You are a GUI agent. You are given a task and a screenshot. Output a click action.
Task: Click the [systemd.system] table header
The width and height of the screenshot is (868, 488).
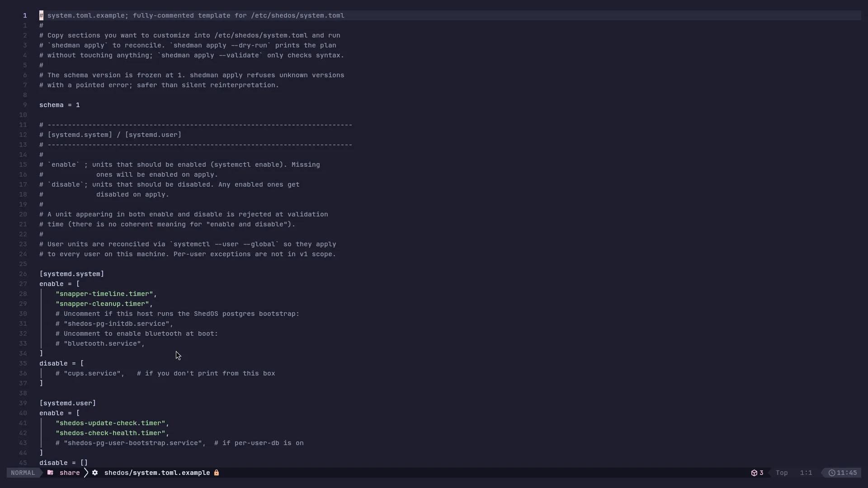tap(72, 274)
